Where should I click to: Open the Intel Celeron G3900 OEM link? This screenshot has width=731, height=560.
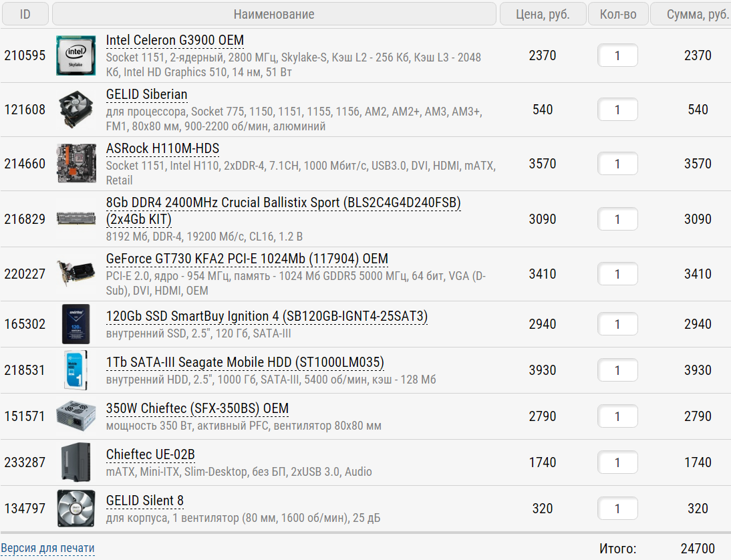175,40
